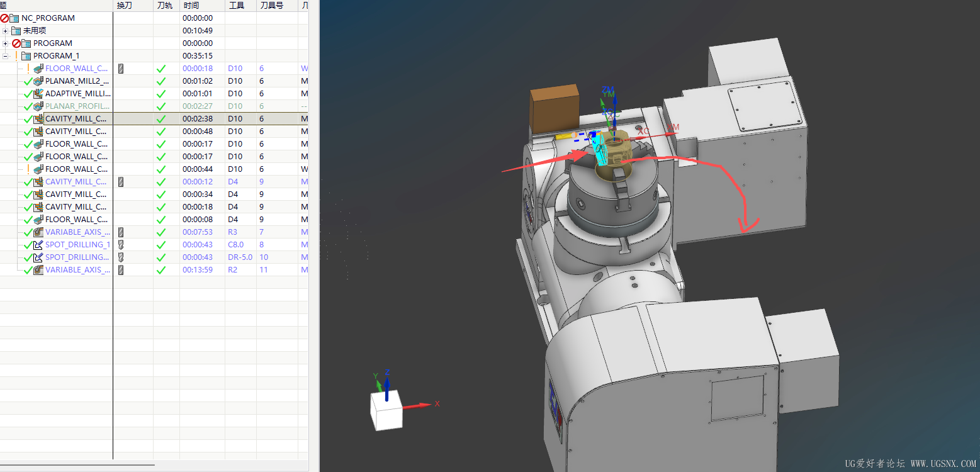Image resolution: width=980 pixels, height=472 pixels.
Task: Click the operation icon of R3 VARIABLE_AXIS
Action: 38,232
